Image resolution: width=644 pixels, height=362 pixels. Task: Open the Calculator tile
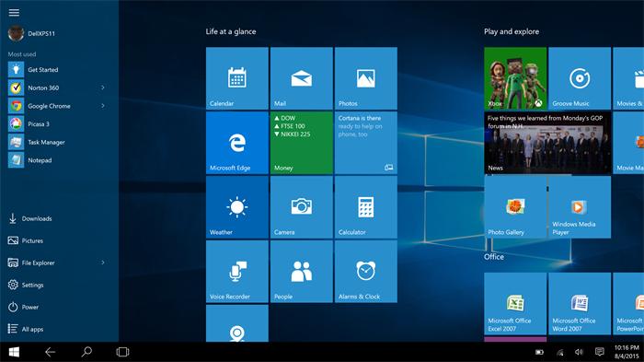point(366,207)
